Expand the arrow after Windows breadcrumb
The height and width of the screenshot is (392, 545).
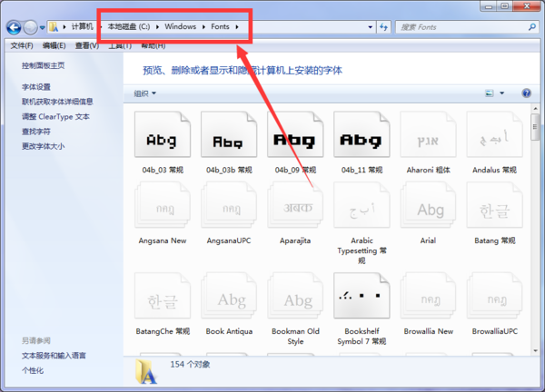pyautogui.click(x=203, y=26)
